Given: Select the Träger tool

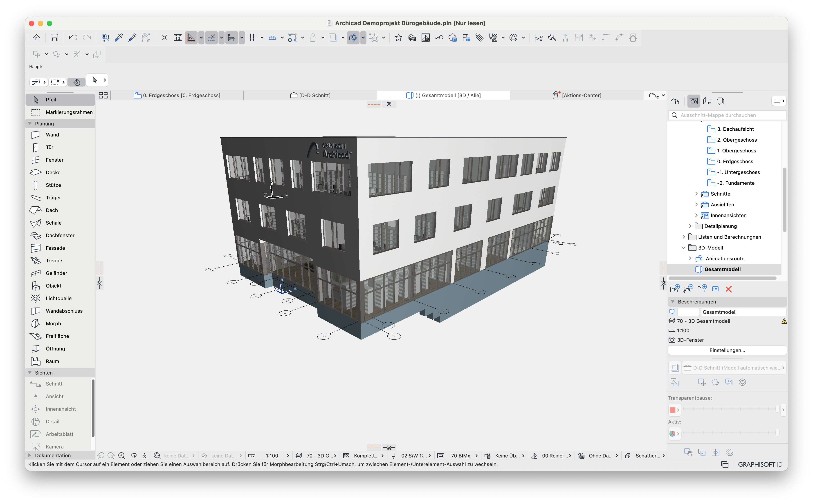Looking at the screenshot, I should click(60, 198).
